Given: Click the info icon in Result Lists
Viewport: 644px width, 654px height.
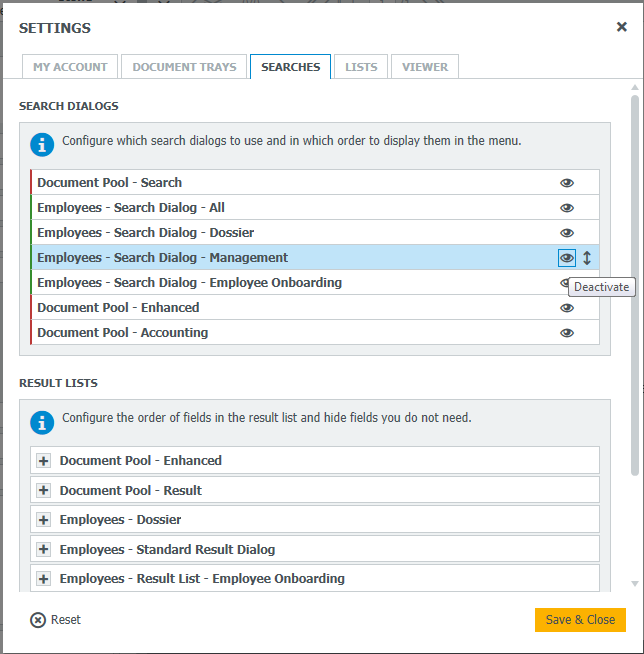Looking at the screenshot, I should pos(41,421).
